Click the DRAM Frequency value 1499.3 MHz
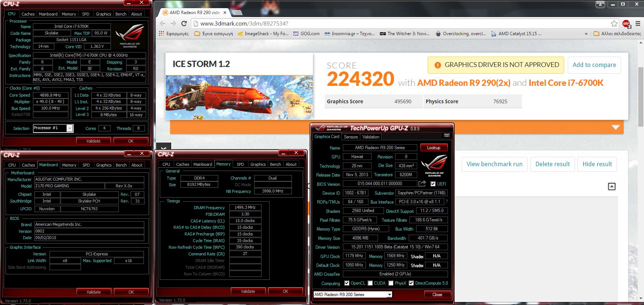 (245, 207)
